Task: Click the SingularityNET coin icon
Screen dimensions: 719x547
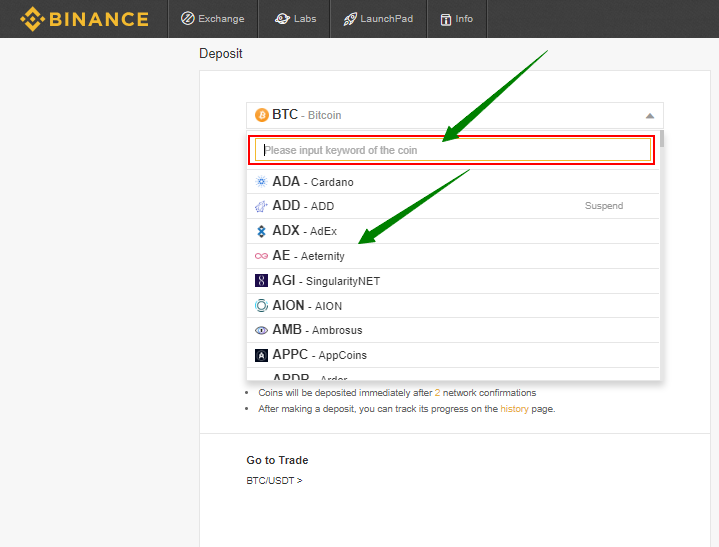Action: click(261, 280)
